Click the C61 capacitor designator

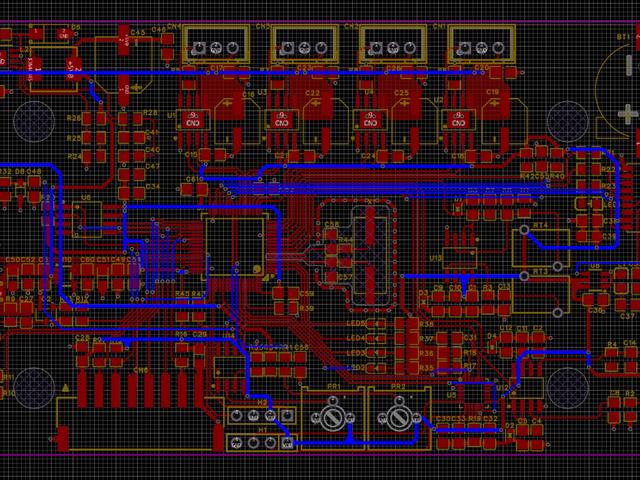coord(193,179)
